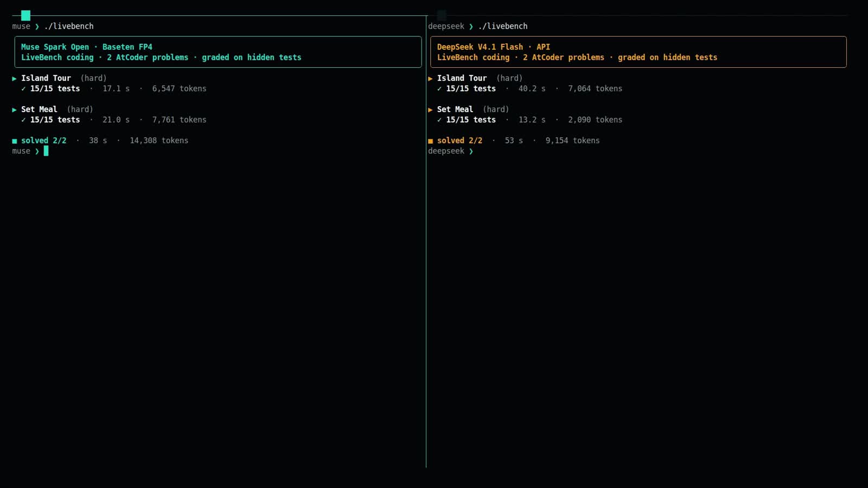Click '2,090 tokens' in deepseek pane
The image size is (868, 488).
[x=595, y=120]
